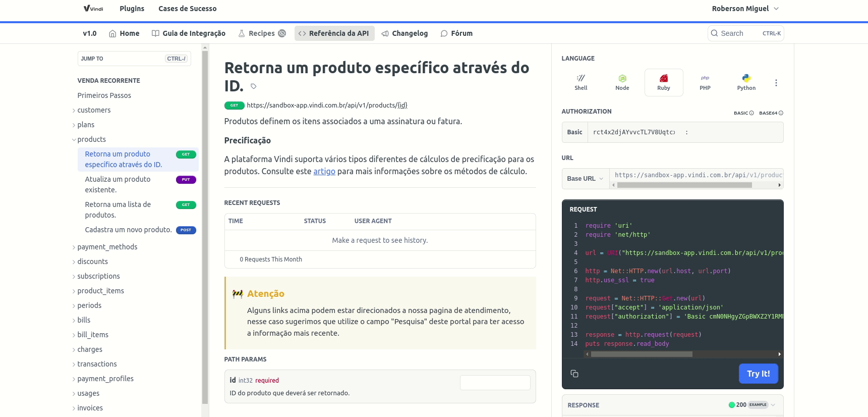This screenshot has width=868, height=417.
Task: Click the request code horizontal scrollbar
Action: click(642, 354)
